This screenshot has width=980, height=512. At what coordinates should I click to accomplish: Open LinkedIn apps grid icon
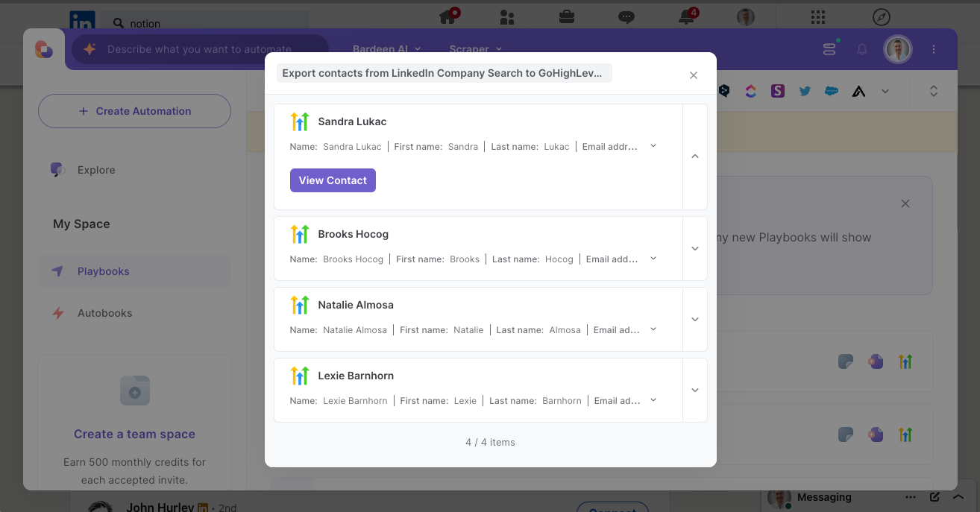(x=818, y=16)
